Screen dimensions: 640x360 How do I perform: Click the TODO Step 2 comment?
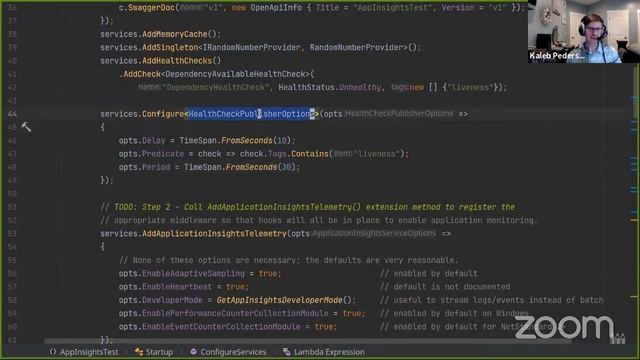coord(307,207)
